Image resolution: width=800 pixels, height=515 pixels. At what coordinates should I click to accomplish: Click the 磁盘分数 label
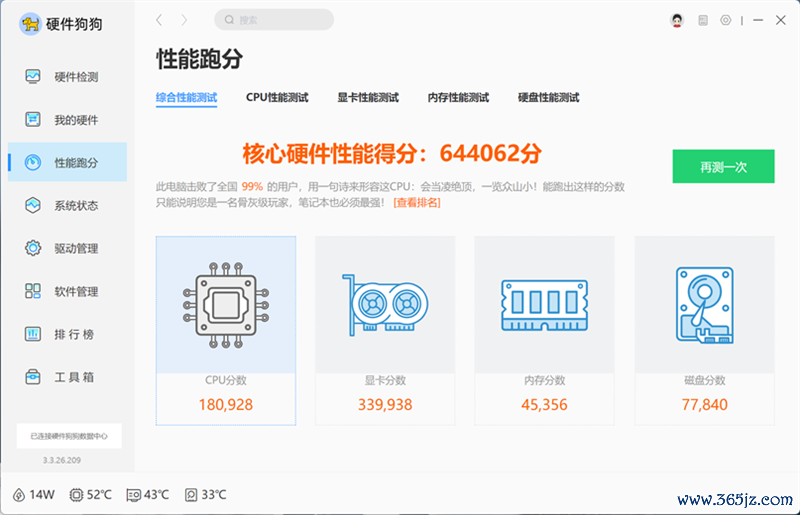tap(705, 380)
